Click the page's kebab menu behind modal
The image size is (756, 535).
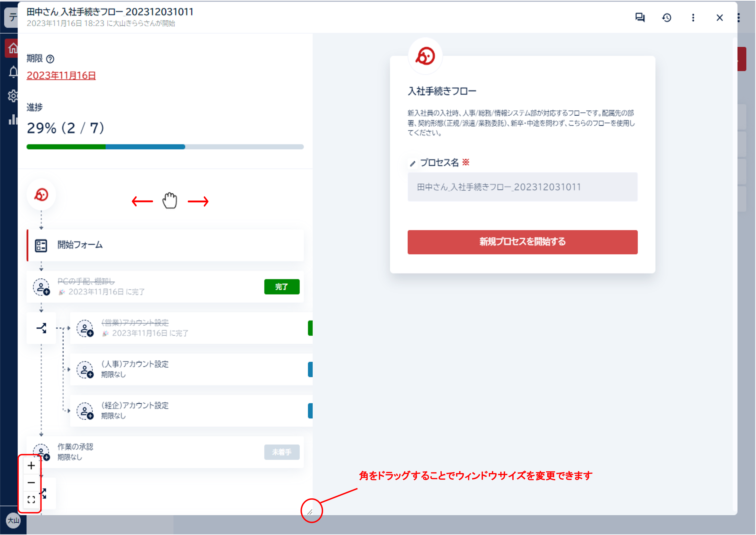[x=739, y=17]
